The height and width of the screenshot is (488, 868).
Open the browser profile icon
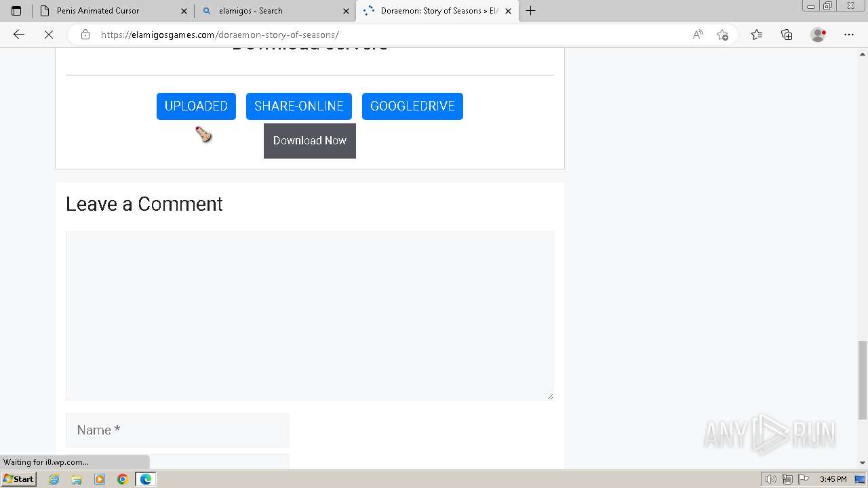(x=818, y=35)
